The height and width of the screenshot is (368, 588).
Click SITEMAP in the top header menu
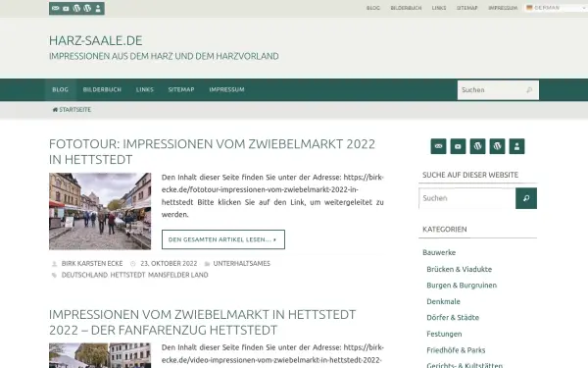click(466, 8)
